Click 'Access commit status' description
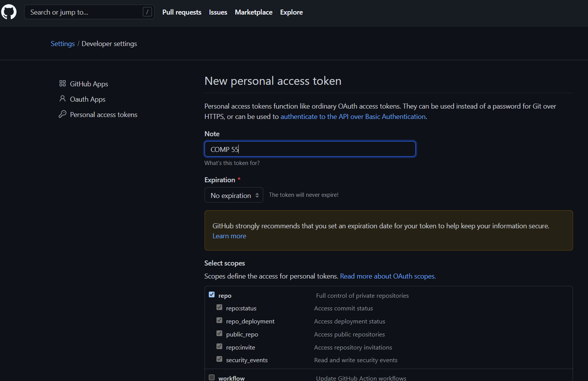This screenshot has height=381, width=588. click(344, 308)
